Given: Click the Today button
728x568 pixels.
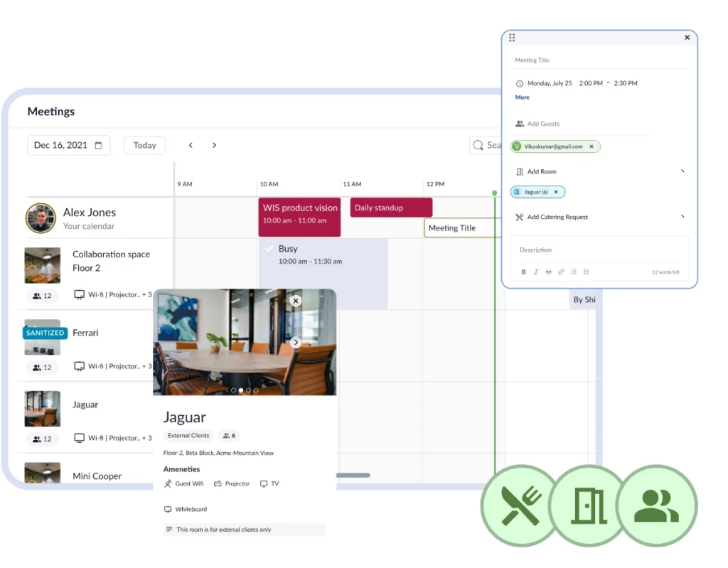Looking at the screenshot, I should (144, 145).
